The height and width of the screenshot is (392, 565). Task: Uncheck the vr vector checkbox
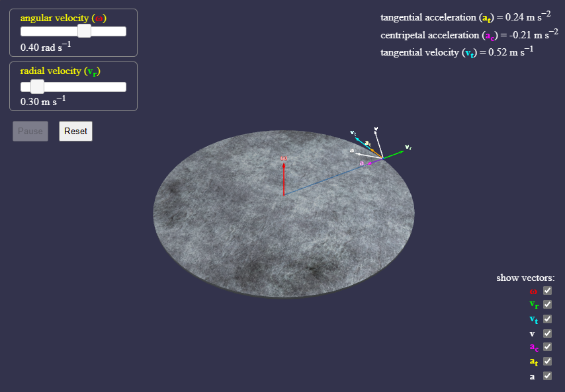(x=547, y=305)
